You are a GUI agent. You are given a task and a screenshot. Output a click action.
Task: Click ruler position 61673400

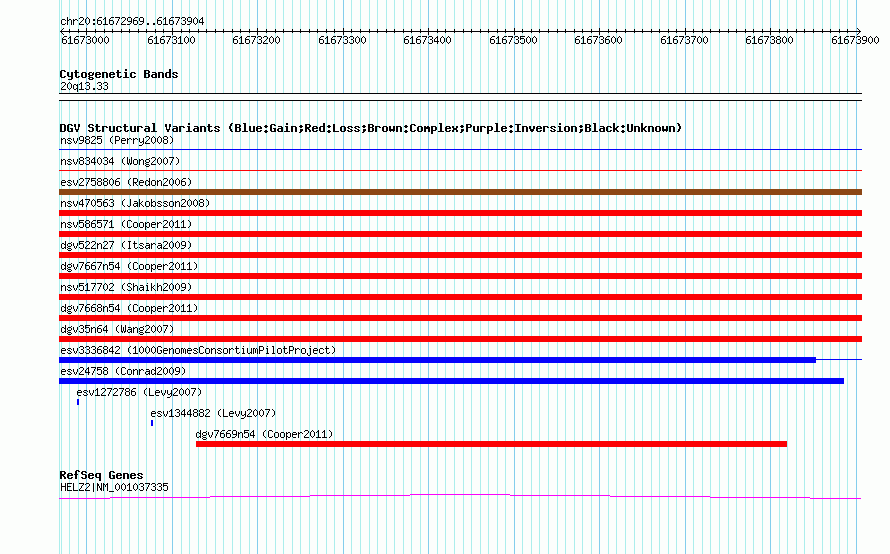tap(427, 40)
